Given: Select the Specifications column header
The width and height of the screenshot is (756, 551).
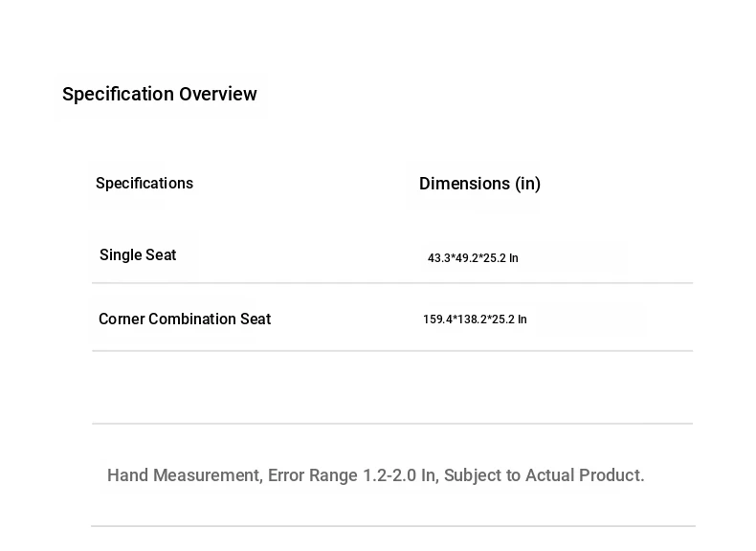Looking at the screenshot, I should (145, 183).
